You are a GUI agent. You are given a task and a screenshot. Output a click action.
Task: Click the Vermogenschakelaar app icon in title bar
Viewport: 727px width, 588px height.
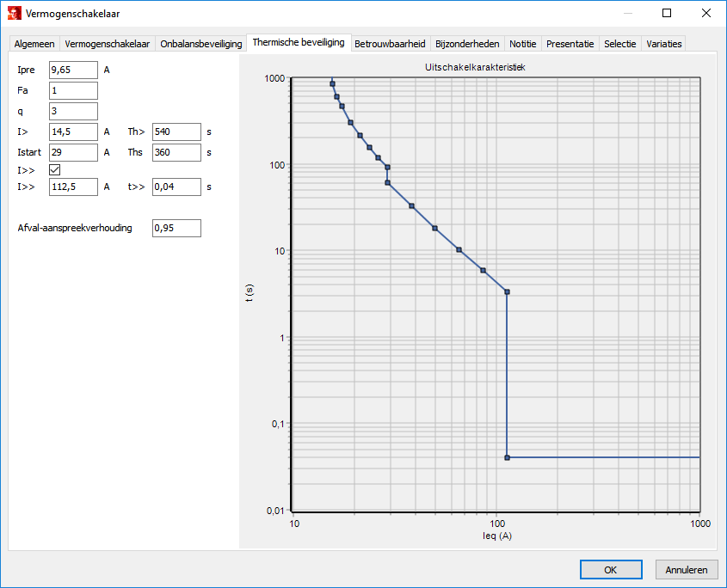point(14,13)
